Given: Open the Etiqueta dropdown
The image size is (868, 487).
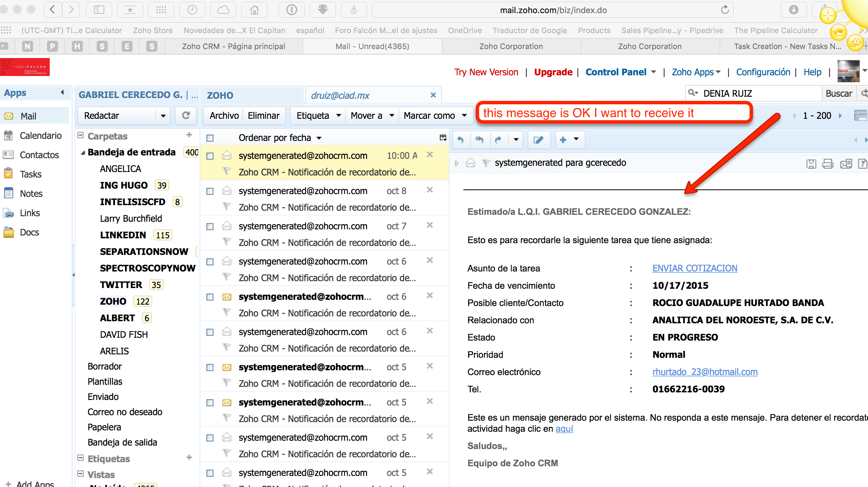Looking at the screenshot, I should point(319,115).
